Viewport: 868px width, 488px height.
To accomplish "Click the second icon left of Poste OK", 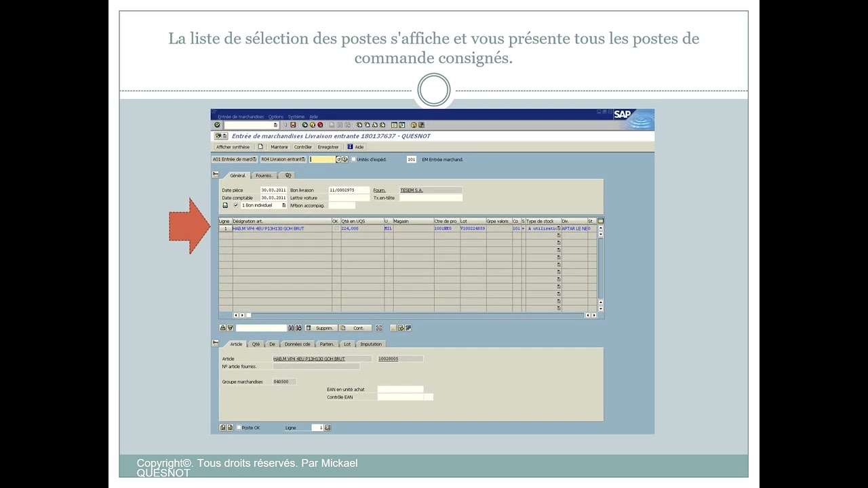I will point(230,428).
